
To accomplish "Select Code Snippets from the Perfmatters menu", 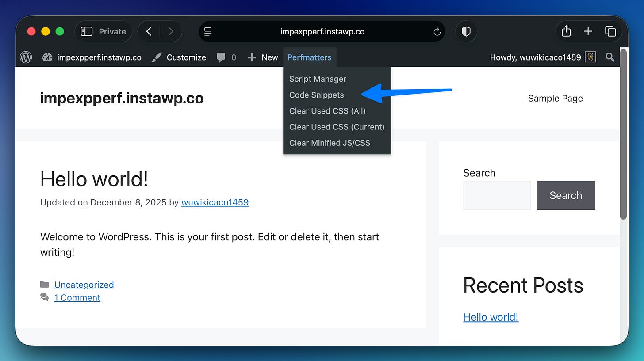I will (316, 95).
